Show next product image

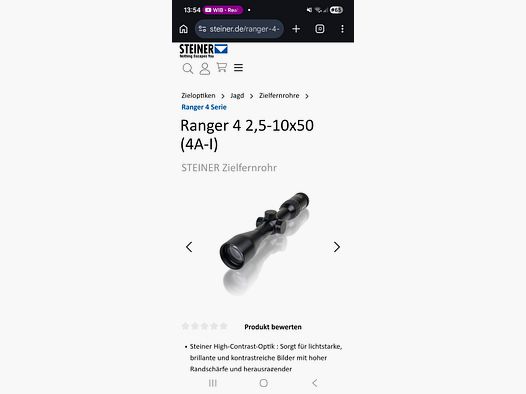tap(337, 247)
